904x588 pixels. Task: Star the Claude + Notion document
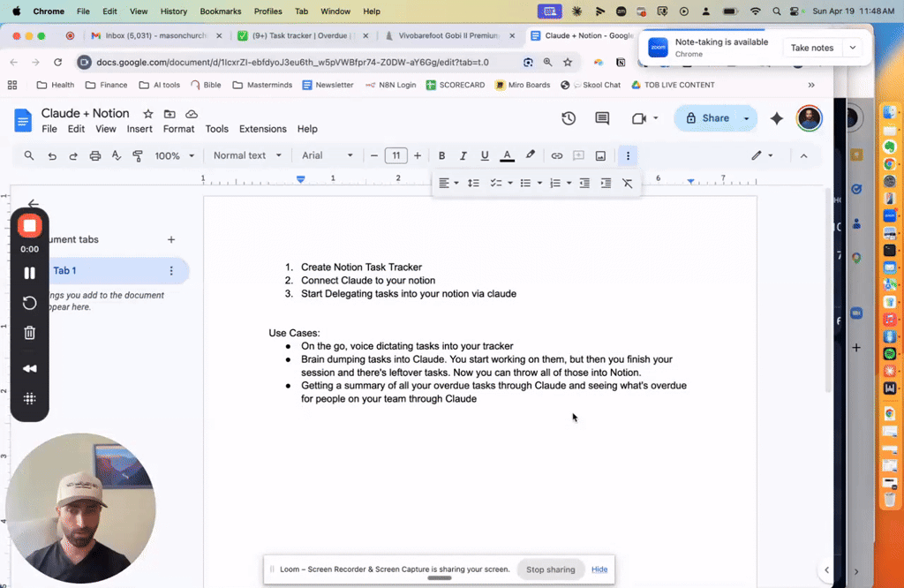(148, 114)
